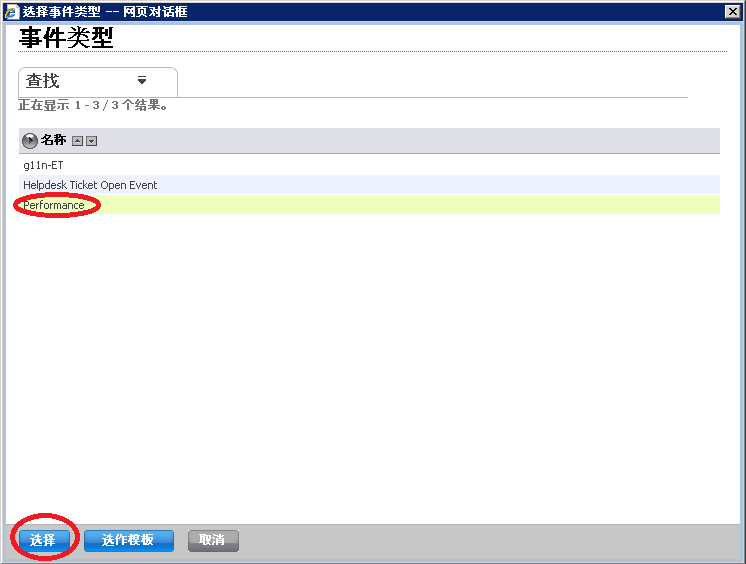Sort 名称 column ascending with up arrow
The image size is (746, 564).
[78, 141]
